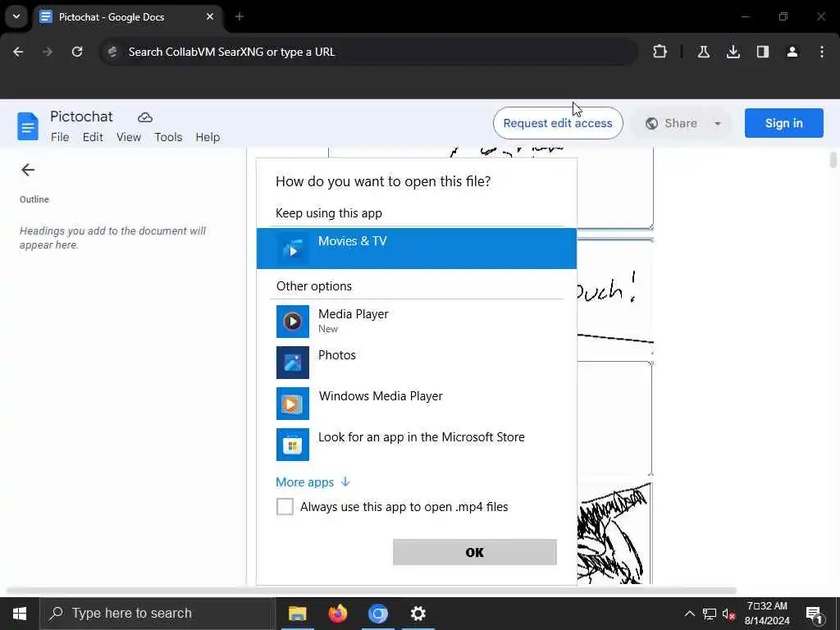840x630 pixels.
Task: Click the taskbar search box
Action: click(x=157, y=614)
